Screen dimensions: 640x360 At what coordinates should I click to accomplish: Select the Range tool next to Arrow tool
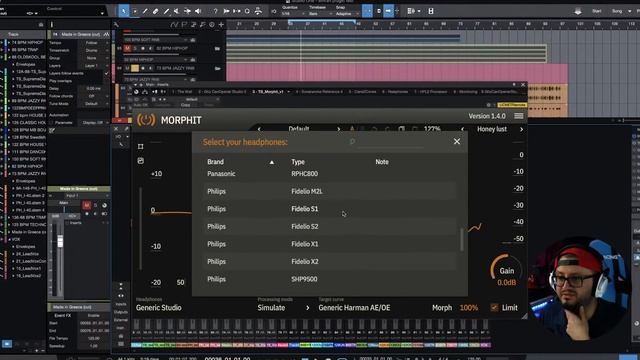tap(134, 11)
